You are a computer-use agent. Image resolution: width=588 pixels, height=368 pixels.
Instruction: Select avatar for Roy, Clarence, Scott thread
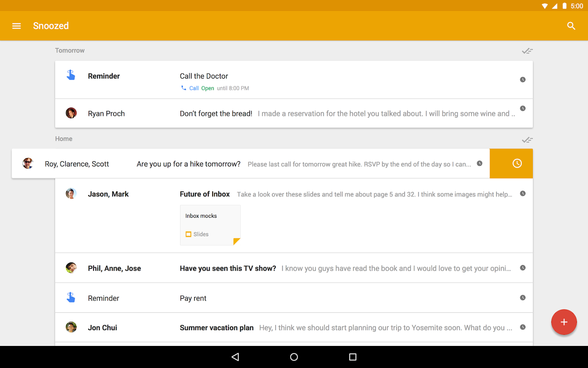pos(28,163)
